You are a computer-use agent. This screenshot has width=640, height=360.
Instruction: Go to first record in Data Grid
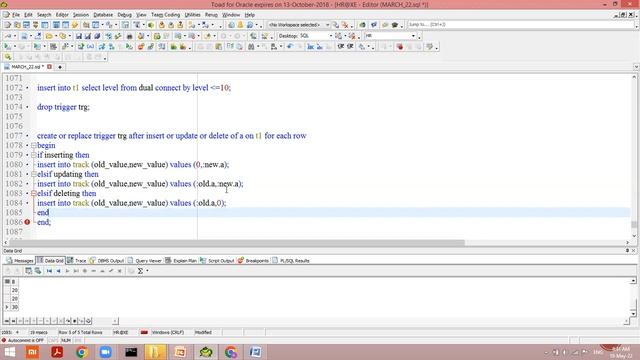click(49, 271)
